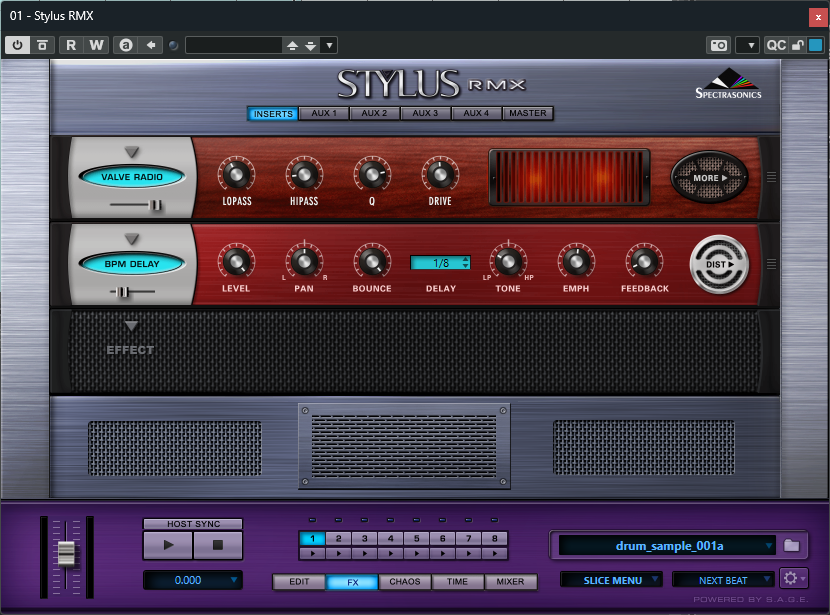Enable Read automation (R) button

71,45
